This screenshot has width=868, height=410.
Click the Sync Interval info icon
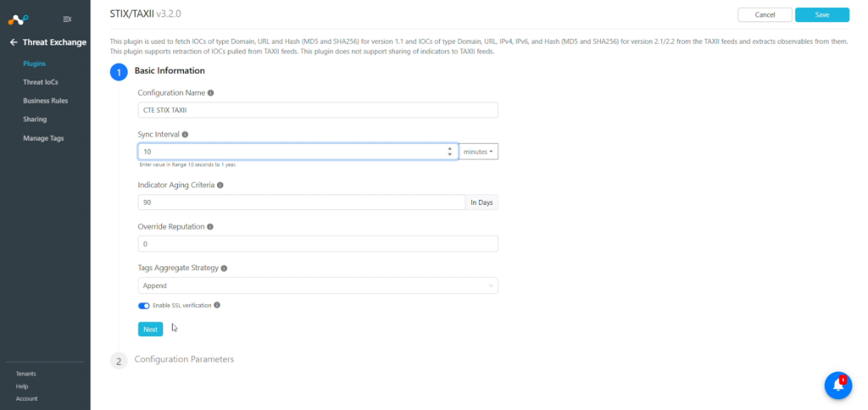(x=185, y=135)
